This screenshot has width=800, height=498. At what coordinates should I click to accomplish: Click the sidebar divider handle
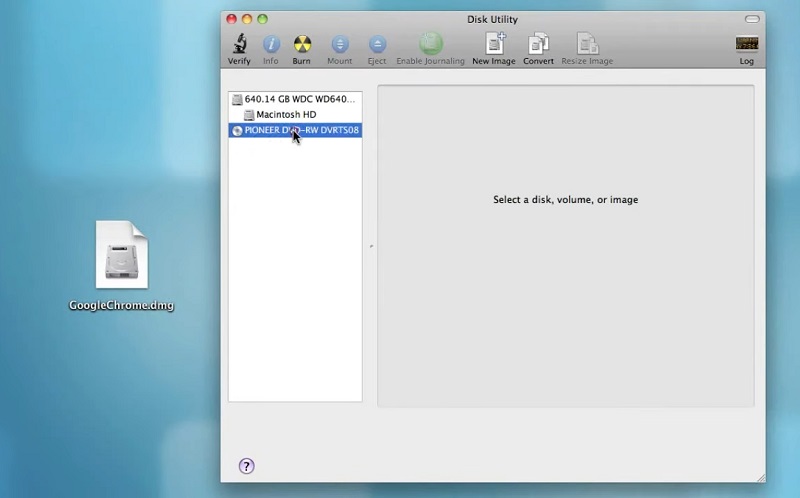370,246
